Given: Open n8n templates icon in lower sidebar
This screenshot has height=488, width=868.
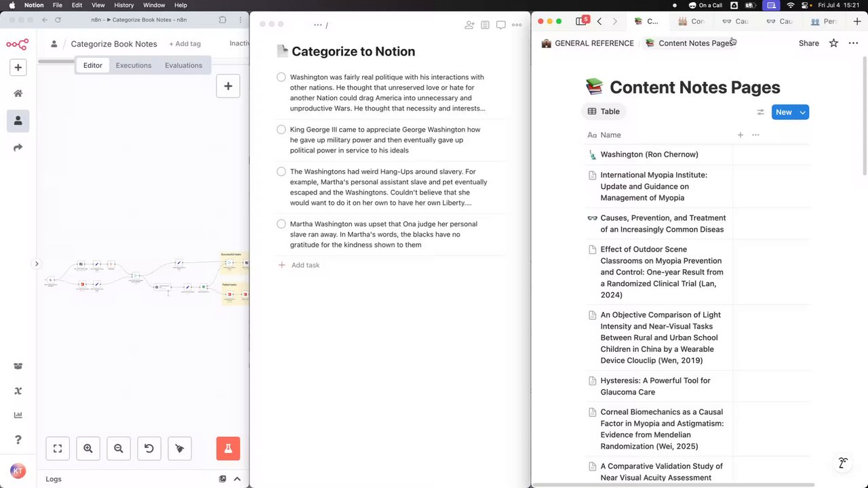Looking at the screenshot, I should click(18, 366).
